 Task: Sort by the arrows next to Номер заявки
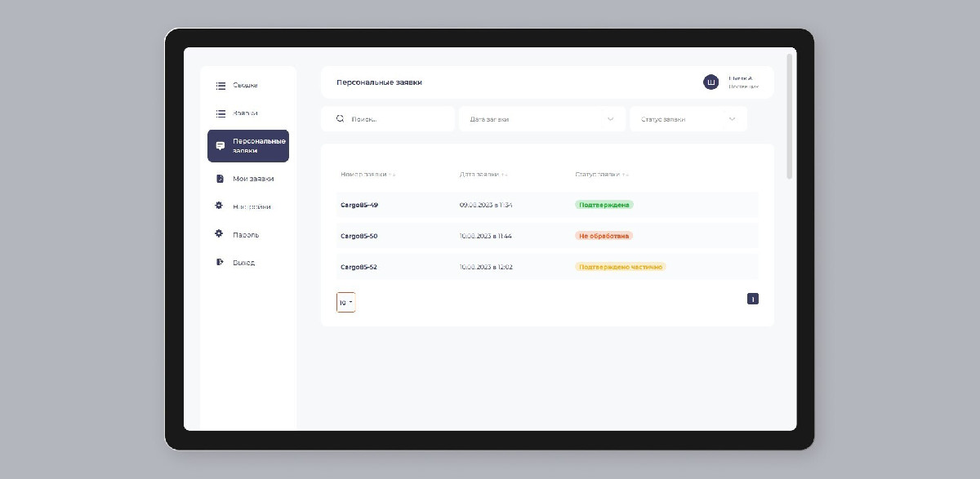tap(392, 175)
